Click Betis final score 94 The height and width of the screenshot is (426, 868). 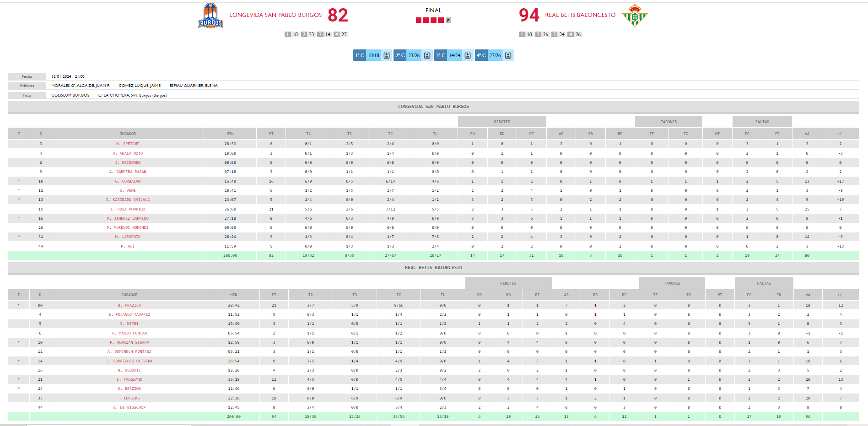tap(529, 15)
